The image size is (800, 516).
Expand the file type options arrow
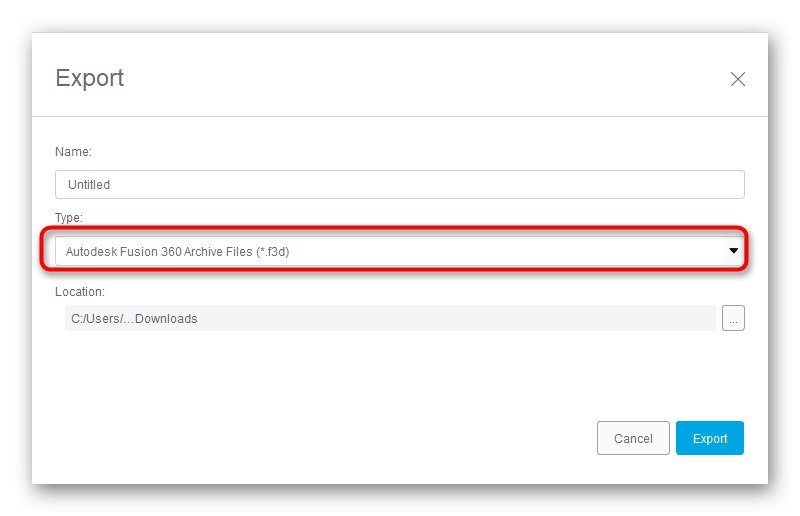tap(734, 252)
